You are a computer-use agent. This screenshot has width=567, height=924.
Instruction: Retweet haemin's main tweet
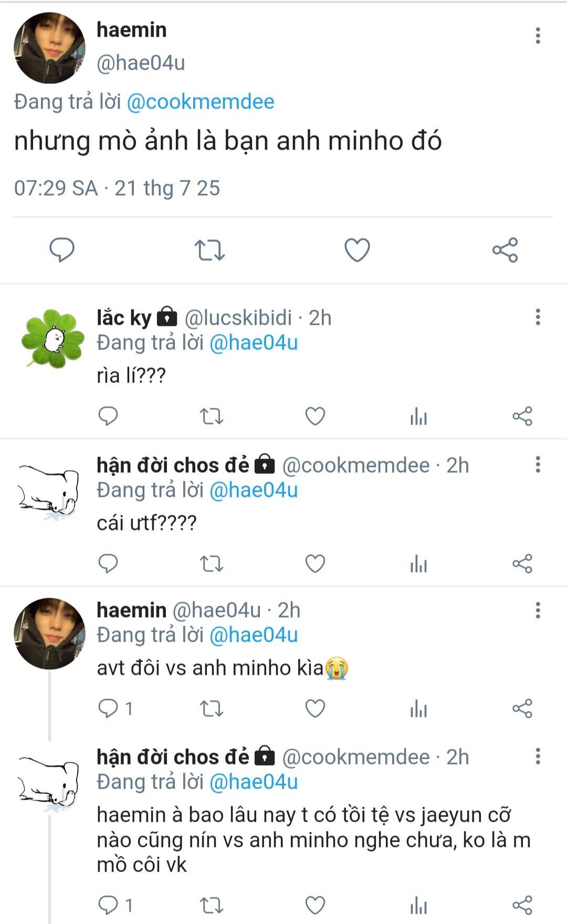(209, 250)
